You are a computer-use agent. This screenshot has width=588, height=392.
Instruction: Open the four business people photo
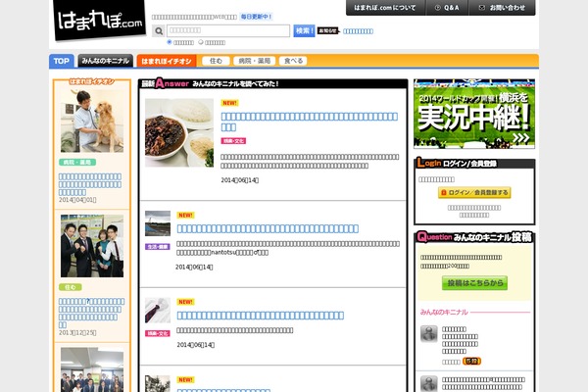click(92, 246)
